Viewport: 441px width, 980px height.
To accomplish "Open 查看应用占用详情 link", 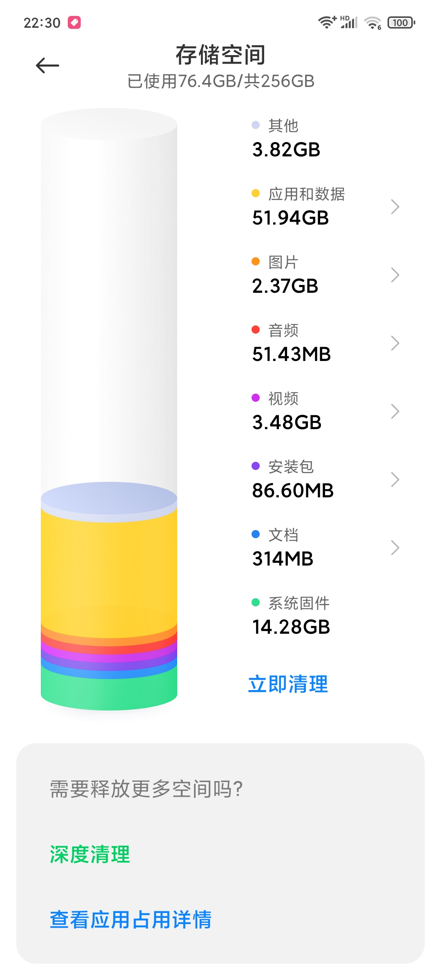I will click(131, 920).
